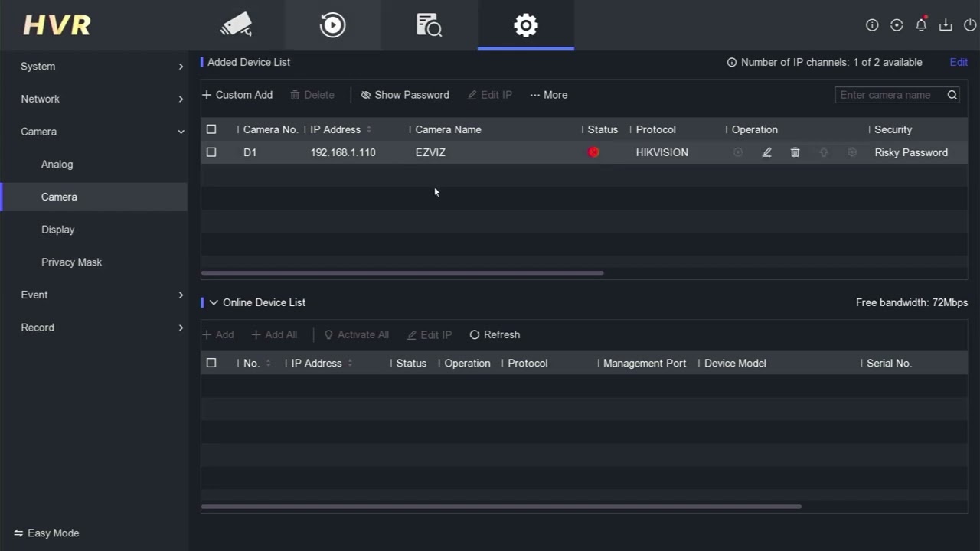Viewport: 980px width, 551px height.
Task: Click the Camera No. column header
Action: pos(270,129)
